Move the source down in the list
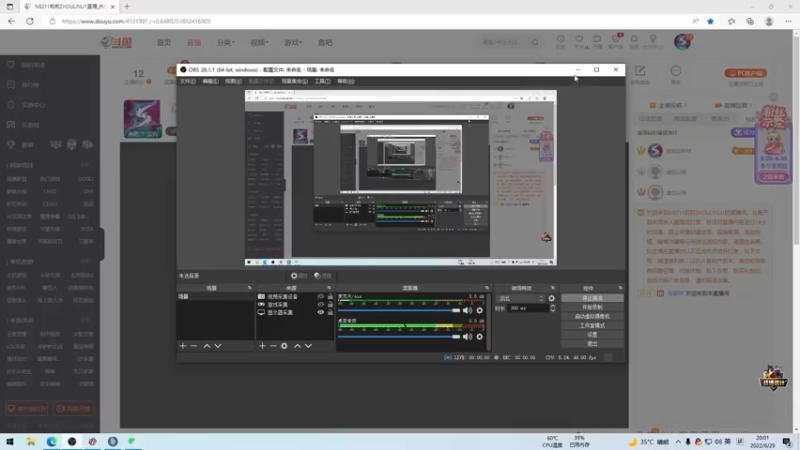The width and height of the screenshot is (800, 450). (x=308, y=346)
